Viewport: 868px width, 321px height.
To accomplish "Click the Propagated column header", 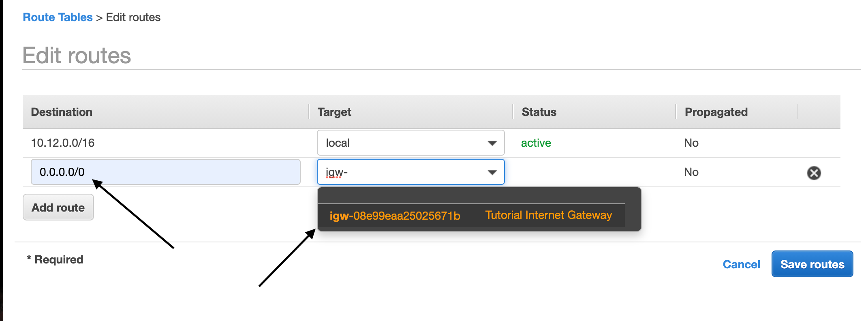I will 716,112.
